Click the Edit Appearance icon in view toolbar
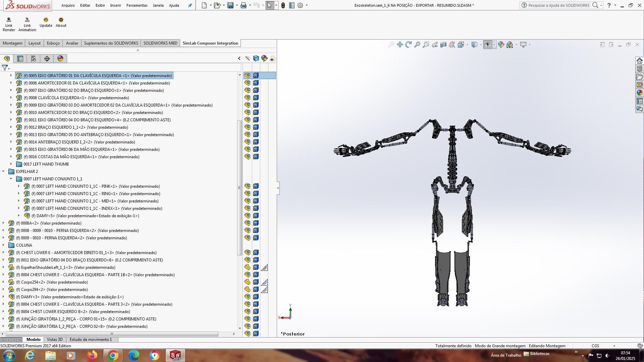 501,45
